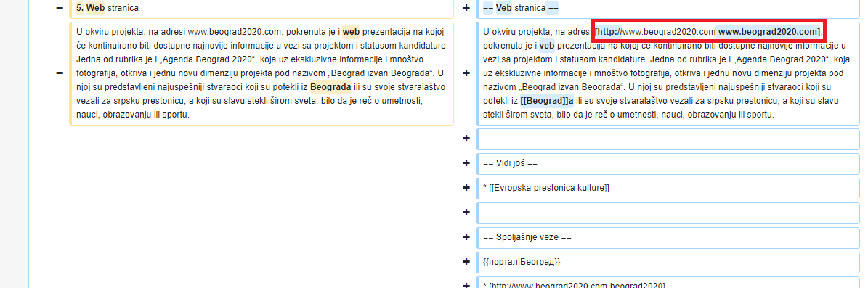Click the plus marker beside '== Veb stranica =='
The image size is (868, 288).
pos(466,9)
